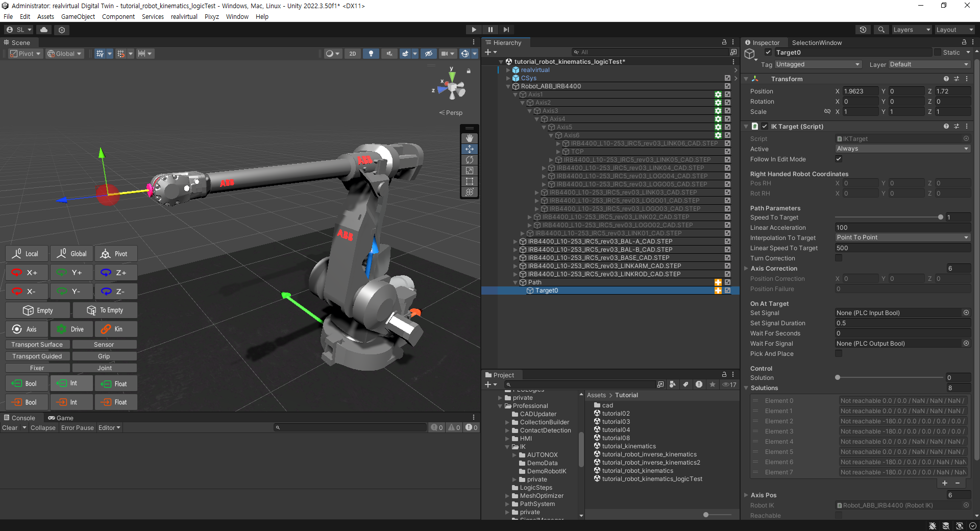
Task: Toggle 2D scene view mode
Action: pos(352,54)
